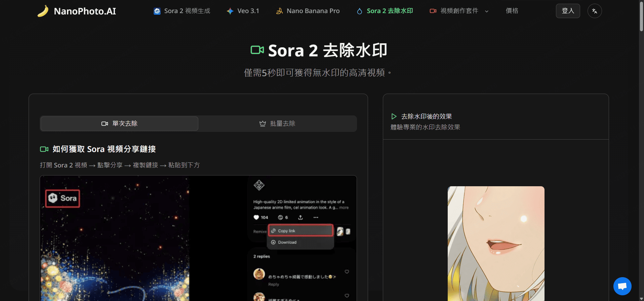The width and height of the screenshot is (644, 301).
Task: Click the 打開 Sora 2 視頻 steps instruction text
Action: pyautogui.click(x=120, y=165)
